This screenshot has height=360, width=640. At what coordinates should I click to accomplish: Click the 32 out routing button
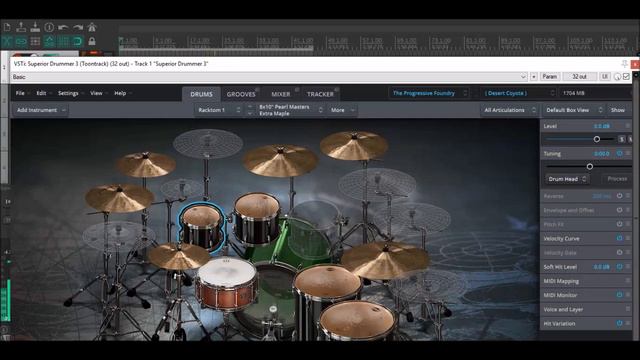(x=579, y=77)
